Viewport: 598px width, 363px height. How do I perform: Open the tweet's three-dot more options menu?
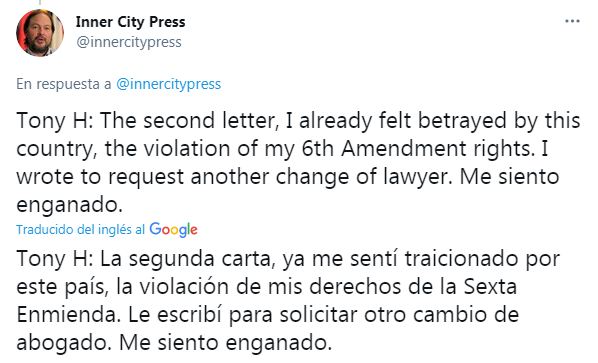coord(572,21)
